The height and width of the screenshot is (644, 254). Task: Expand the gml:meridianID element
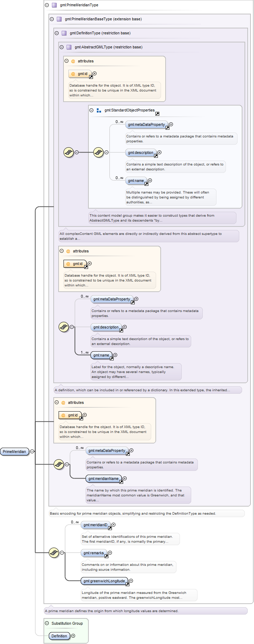click(x=113, y=525)
